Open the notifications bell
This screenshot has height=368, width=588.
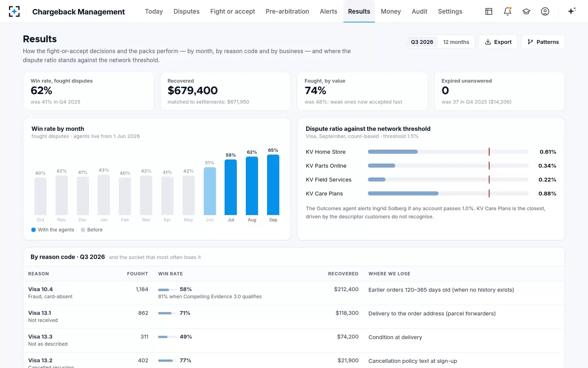[x=508, y=11]
